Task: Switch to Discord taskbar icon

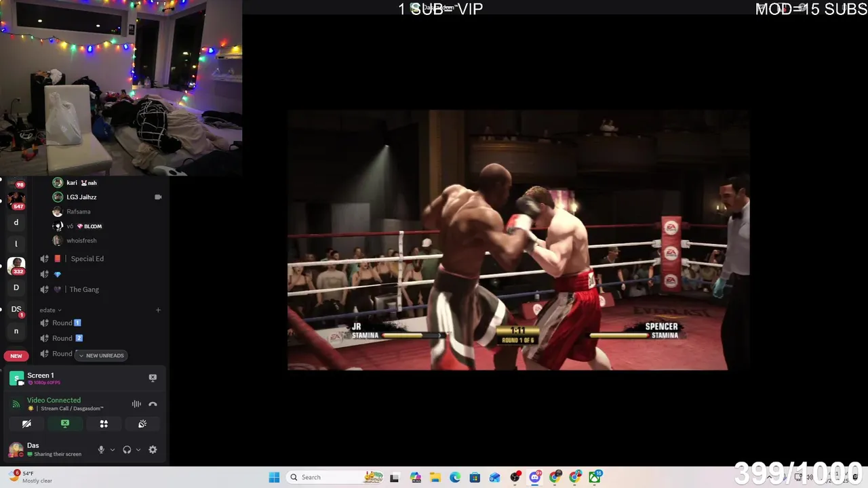Action: tap(535, 477)
